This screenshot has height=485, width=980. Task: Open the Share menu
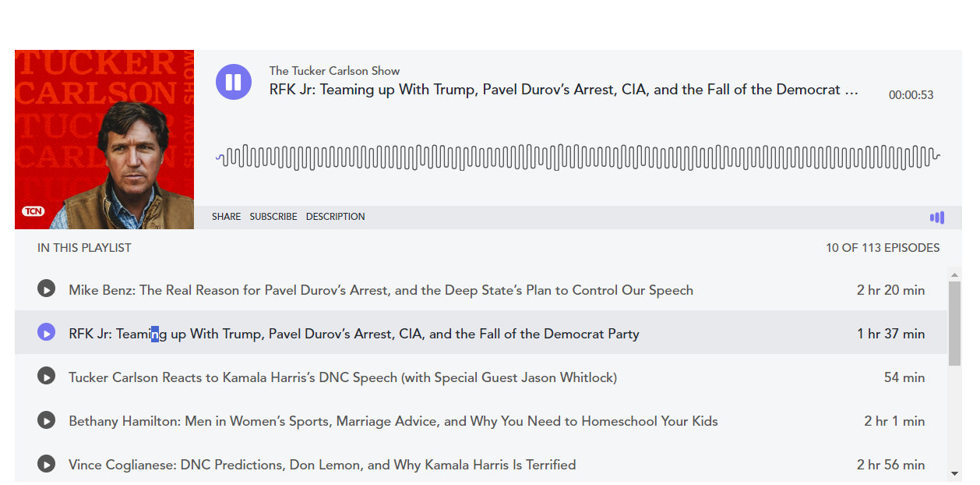(x=226, y=217)
